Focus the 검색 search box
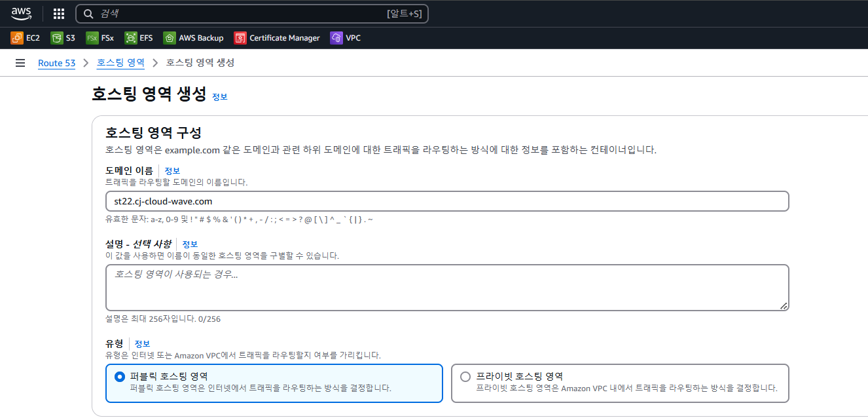The width and height of the screenshot is (868, 420). pos(252,13)
